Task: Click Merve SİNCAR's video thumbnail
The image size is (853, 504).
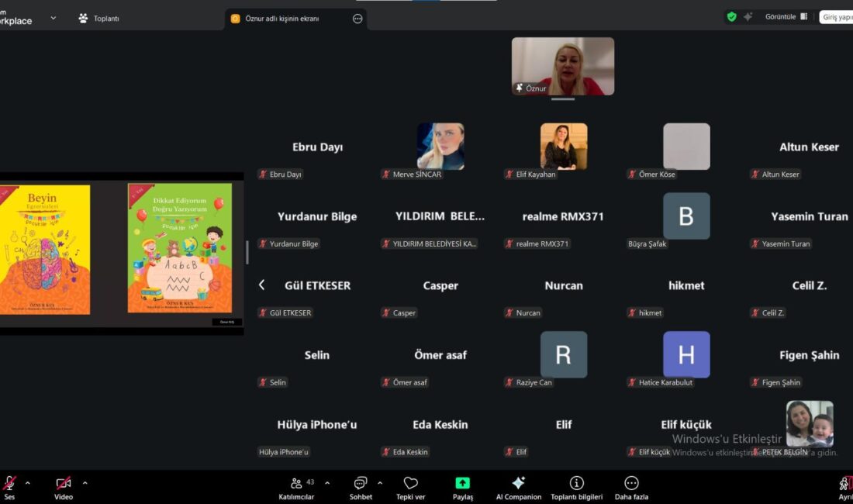Action: pyautogui.click(x=440, y=147)
